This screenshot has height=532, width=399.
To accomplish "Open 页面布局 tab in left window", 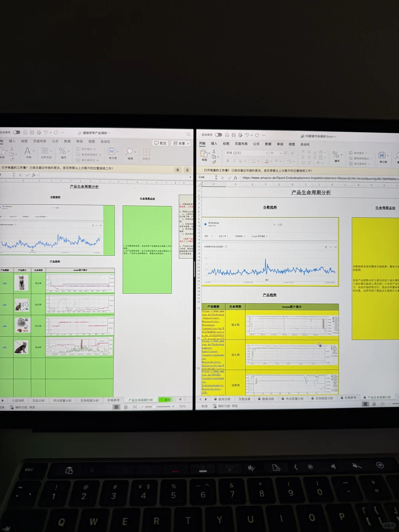I will [40, 141].
